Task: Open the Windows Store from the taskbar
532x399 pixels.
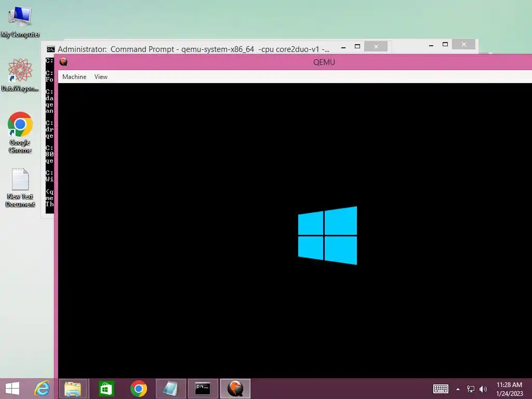Action: pos(106,389)
